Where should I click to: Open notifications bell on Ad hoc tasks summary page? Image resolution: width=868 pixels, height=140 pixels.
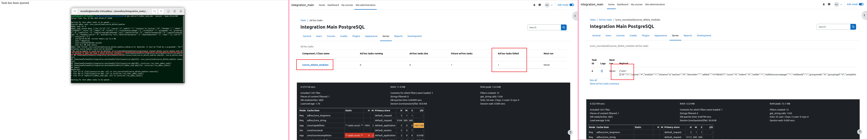click(534, 5)
